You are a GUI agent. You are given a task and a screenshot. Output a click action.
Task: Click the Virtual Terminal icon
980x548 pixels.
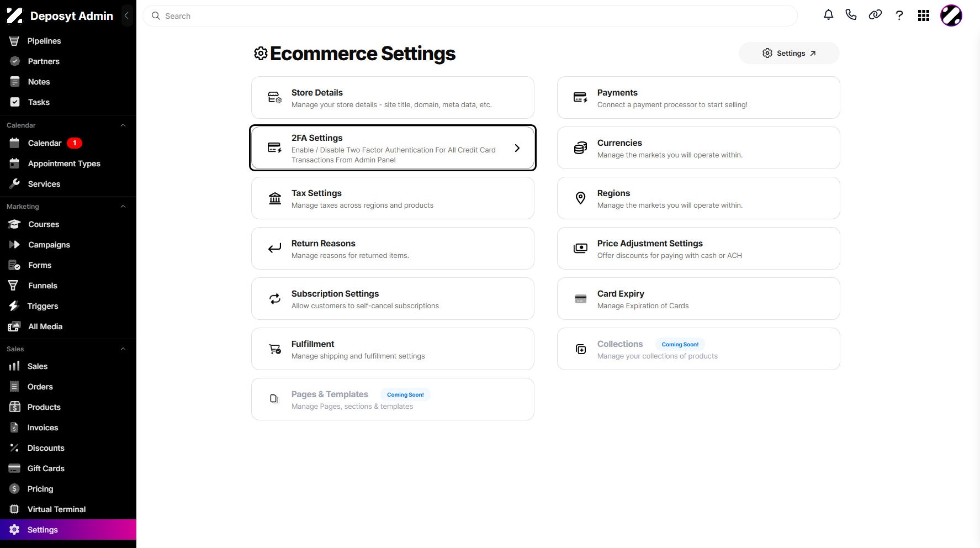[14, 509]
